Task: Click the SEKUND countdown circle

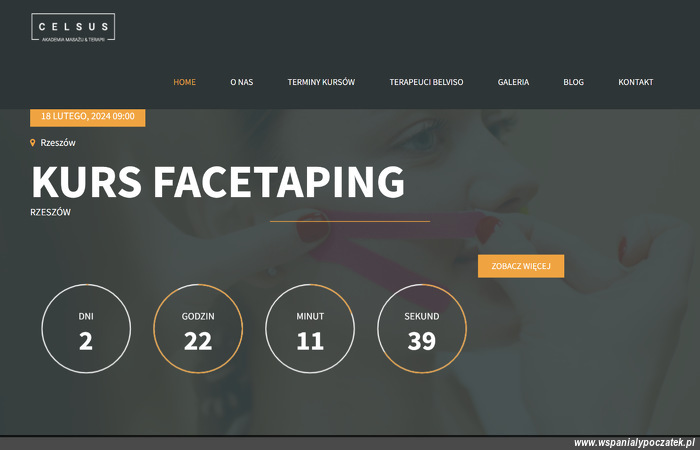Action: [422, 329]
